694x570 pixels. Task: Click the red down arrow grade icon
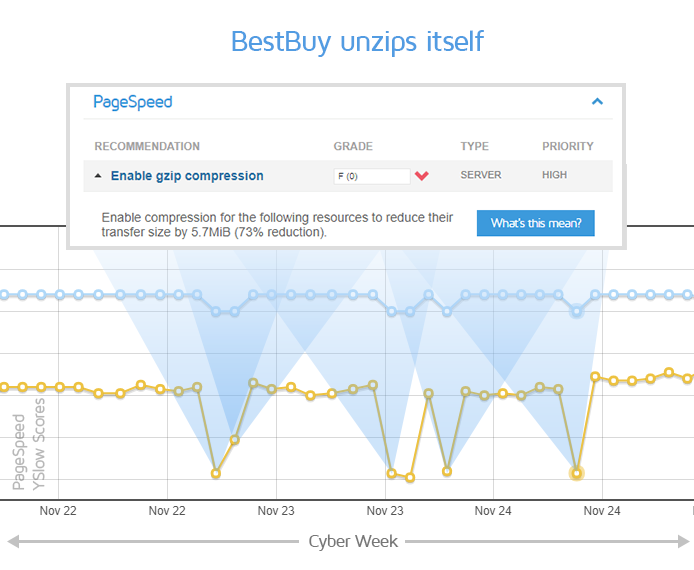[422, 176]
